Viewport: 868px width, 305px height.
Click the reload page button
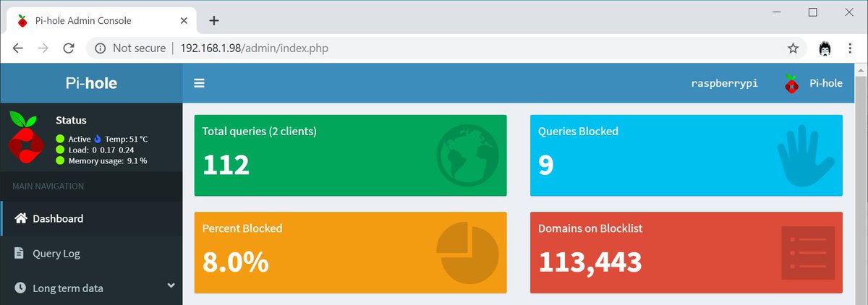pos(69,48)
